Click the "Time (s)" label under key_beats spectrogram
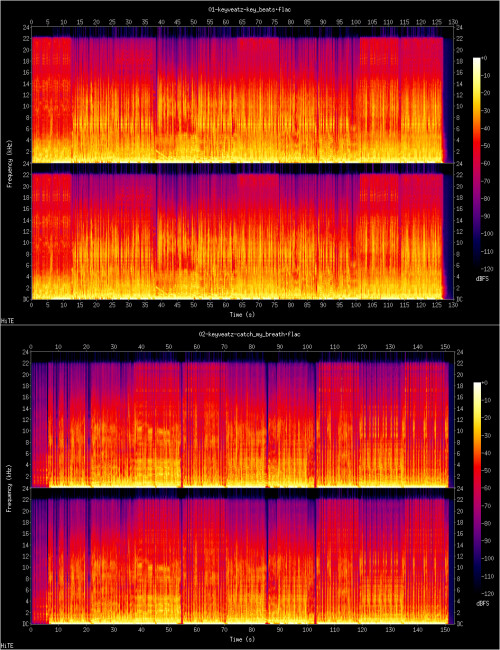Viewport: 500px width, 650px height. 243,315
